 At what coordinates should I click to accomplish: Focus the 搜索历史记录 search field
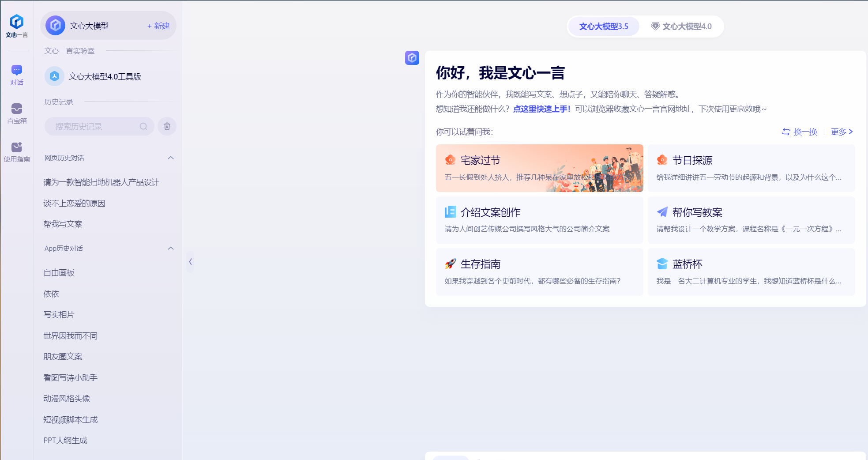(x=99, y=126)
